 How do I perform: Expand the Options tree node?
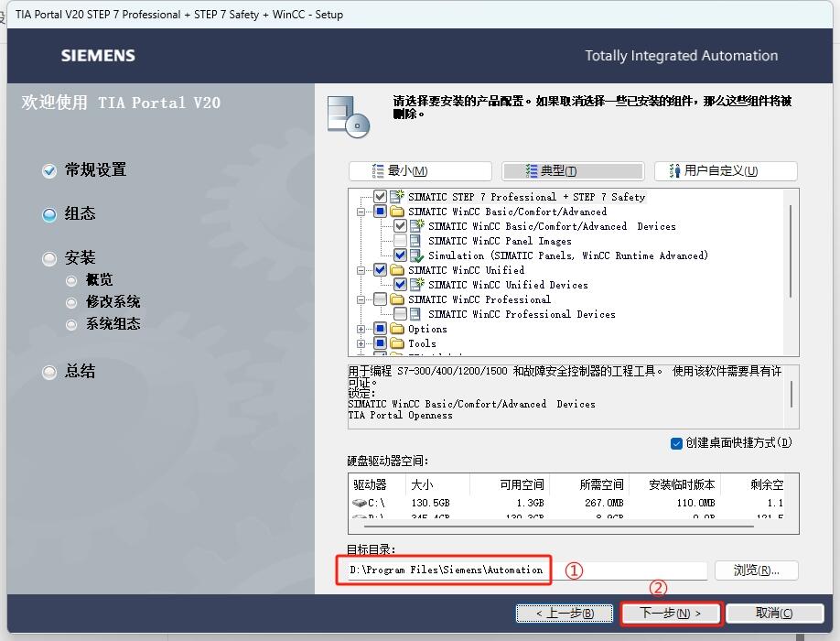361,329
